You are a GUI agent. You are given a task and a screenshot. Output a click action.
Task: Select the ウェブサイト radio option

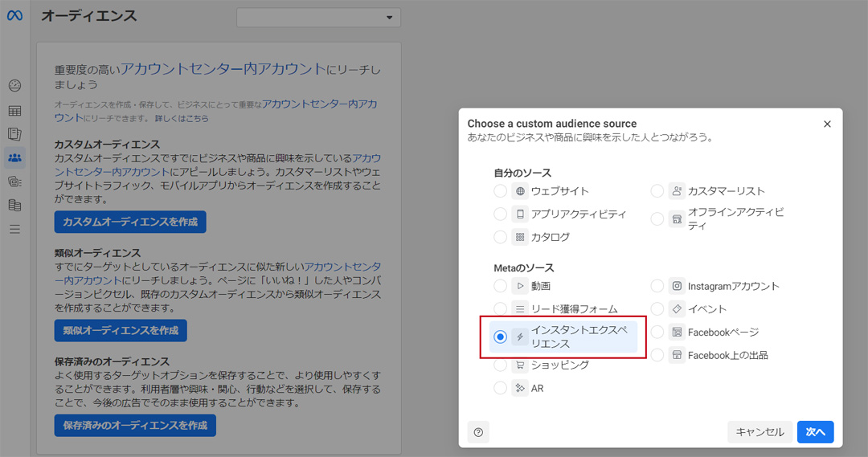[501, 191]
